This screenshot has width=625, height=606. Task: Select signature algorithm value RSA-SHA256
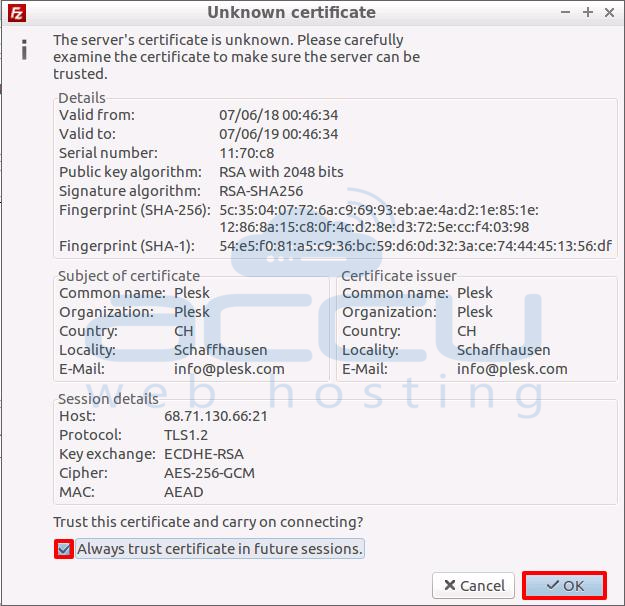pos(261,191)
